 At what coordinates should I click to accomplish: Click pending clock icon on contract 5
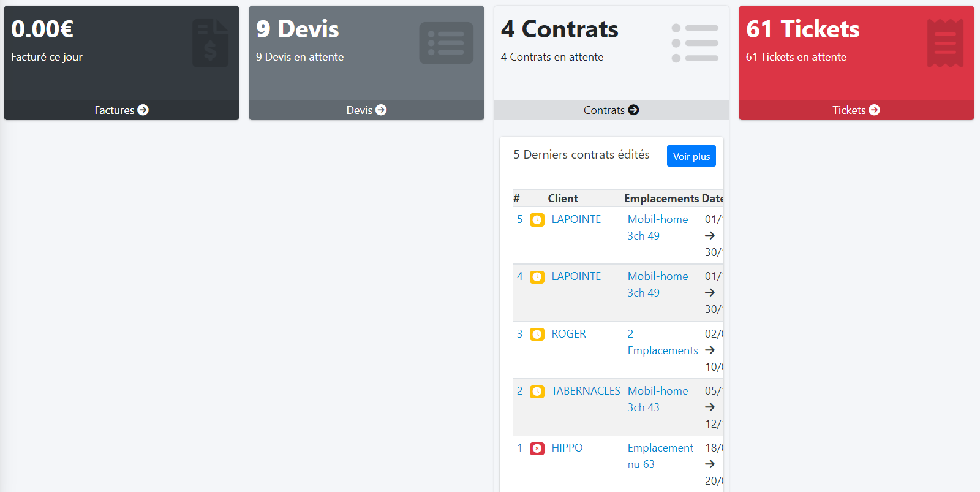point(537,220)
